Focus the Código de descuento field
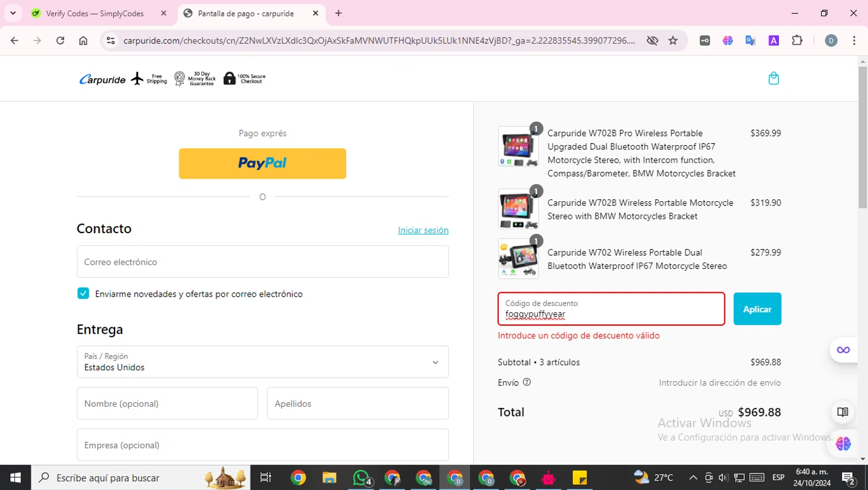Screen dimensions: 868x490 (x=611, y=309)
